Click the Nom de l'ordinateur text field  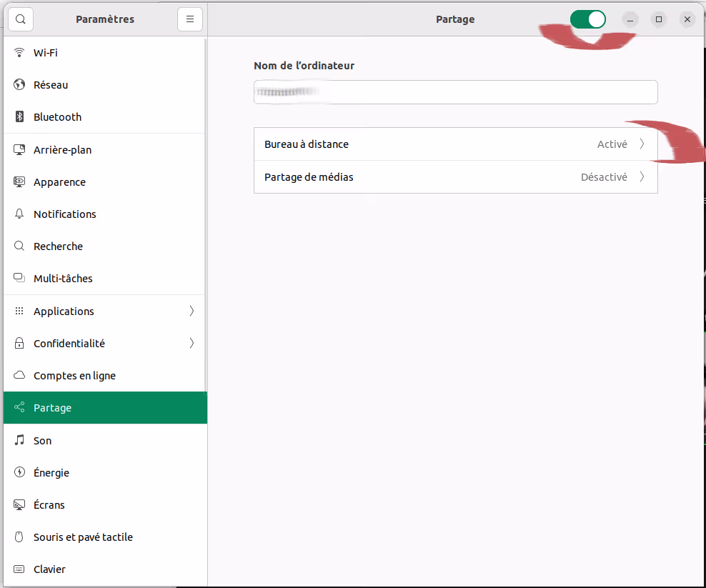455,92
